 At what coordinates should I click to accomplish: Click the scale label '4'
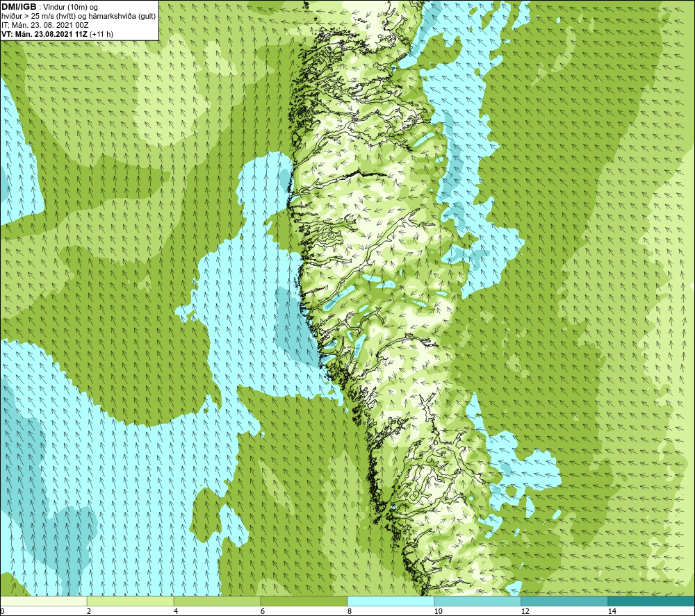click(x=176, y=611)
